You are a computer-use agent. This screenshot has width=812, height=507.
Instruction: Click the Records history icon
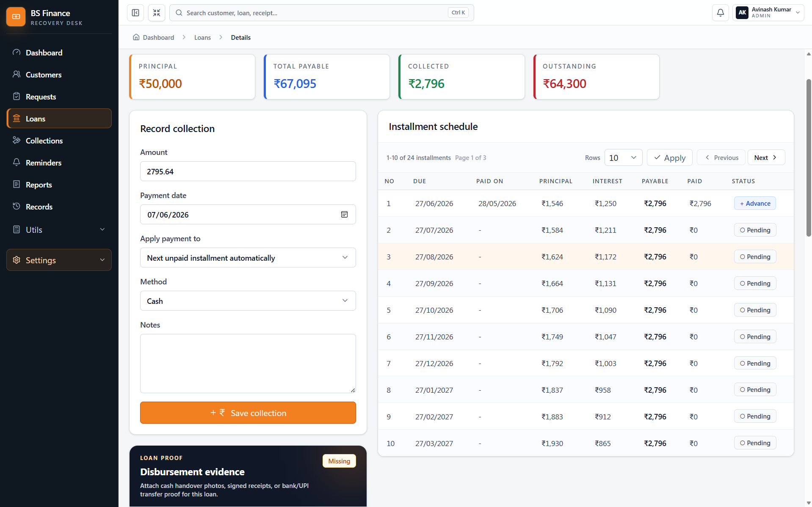click(x=17, y=207)
